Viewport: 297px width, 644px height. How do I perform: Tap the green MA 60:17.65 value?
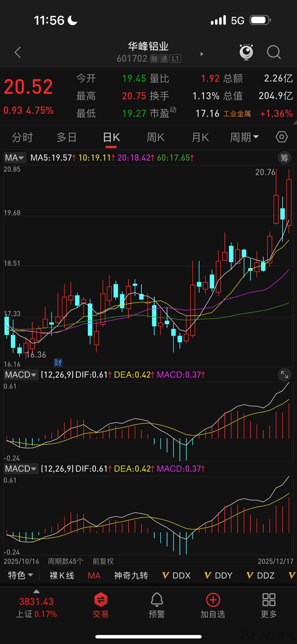(175, 158)
